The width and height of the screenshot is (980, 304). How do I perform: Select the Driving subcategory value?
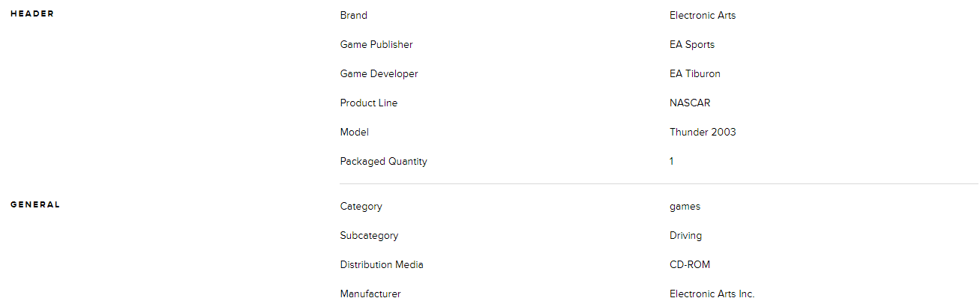(x=685, y=235)
